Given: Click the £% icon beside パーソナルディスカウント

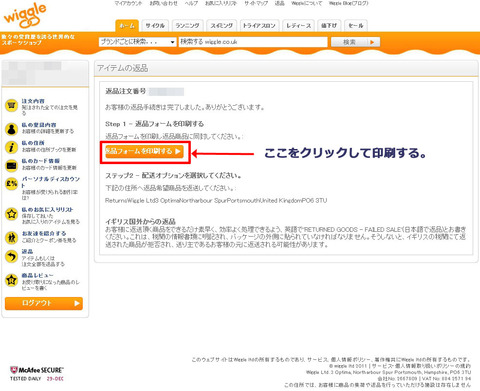Looking at the screenshot, I should click(11, 184).
